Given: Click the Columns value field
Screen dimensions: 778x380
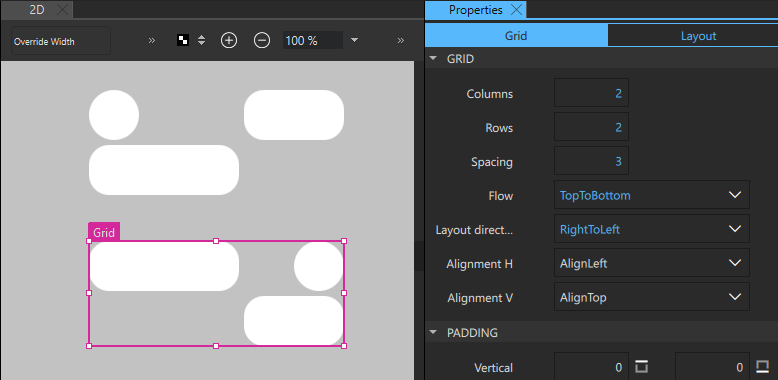Looking at the screenshot, I should pos(591,93).
